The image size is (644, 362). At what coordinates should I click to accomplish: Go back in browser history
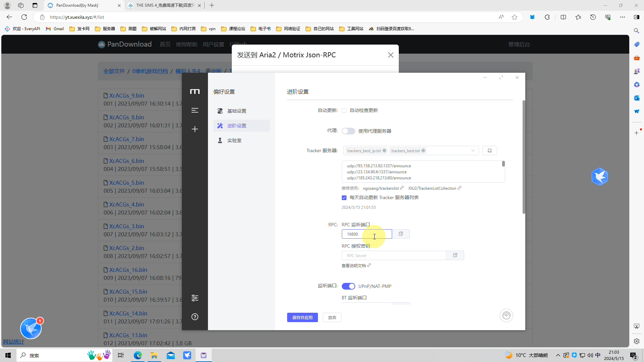(x=9, y=17)
